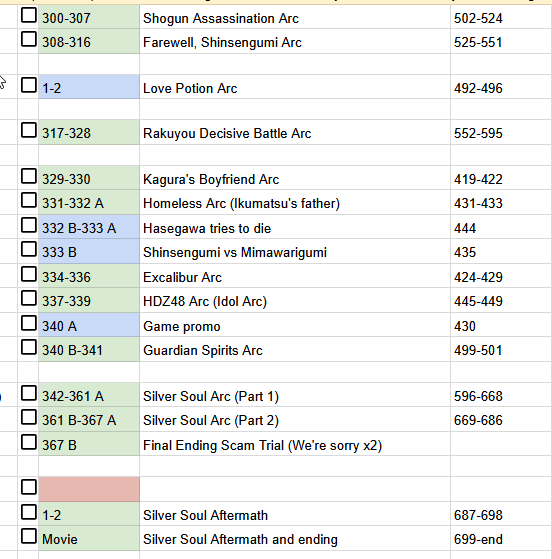Click HDZ48 Arc (Idol Arc) title
The width and height of the screenshot is (552, 559).
pos(205,301)
